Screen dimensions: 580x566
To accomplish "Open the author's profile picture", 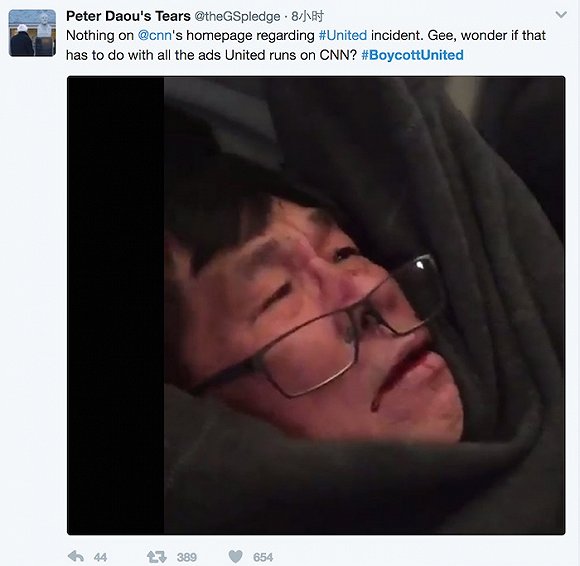I will [x=33, y=33].
